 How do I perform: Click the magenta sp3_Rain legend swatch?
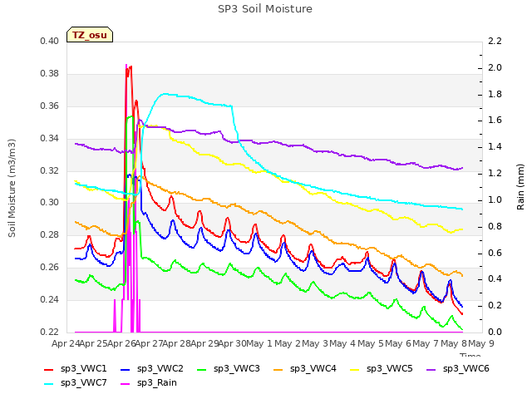pos(126,384)
